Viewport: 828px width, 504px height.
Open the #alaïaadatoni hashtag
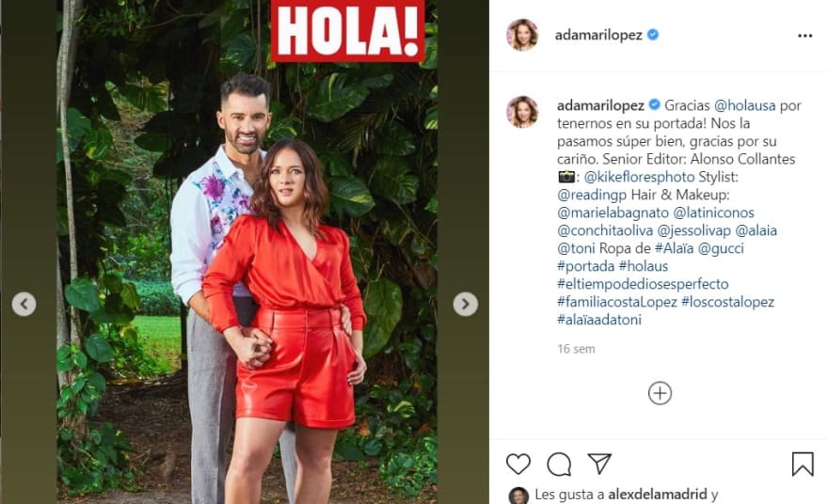[598, 320]
